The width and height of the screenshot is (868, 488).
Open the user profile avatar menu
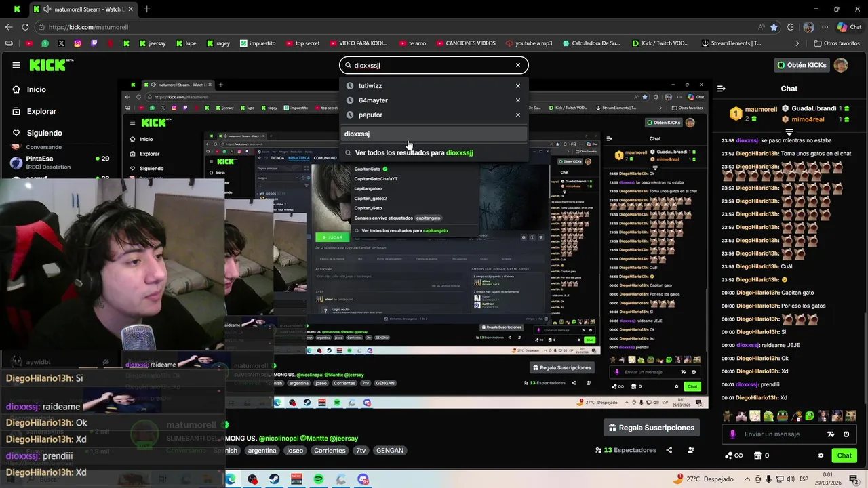click(x=841, y=65)
